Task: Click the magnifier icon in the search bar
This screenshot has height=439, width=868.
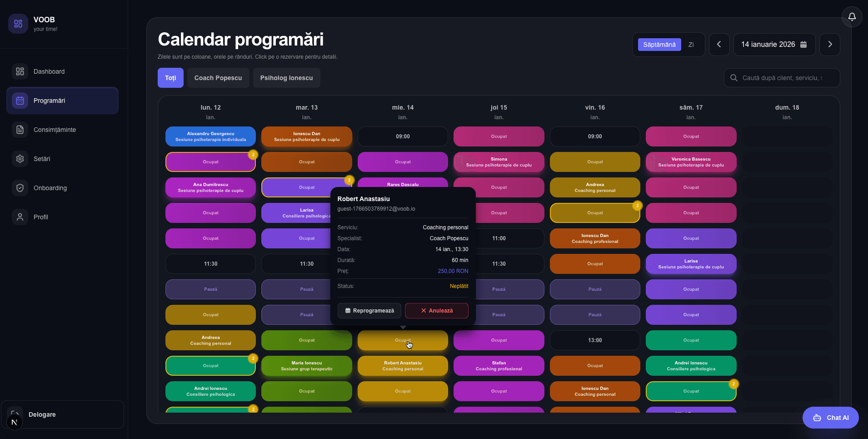Action: coord(733,78)
